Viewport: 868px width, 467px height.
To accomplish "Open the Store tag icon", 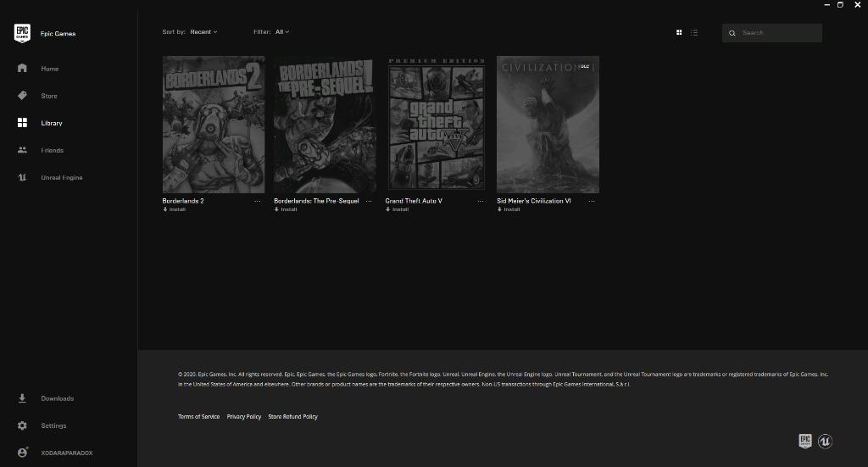I will pyautogui.click(x=22, y=95).
